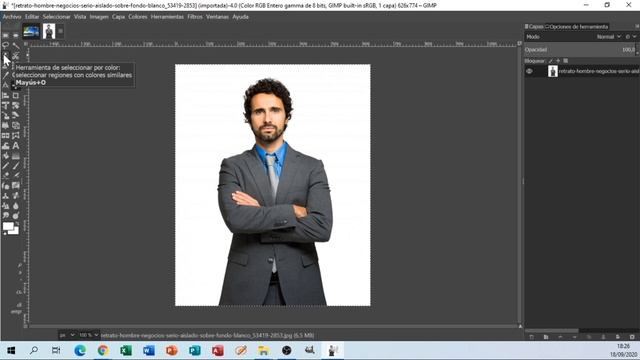The width and height of the screenshot is (640, 360).
Task: Open Word from the taskbar
Action: tap(149, 350)
